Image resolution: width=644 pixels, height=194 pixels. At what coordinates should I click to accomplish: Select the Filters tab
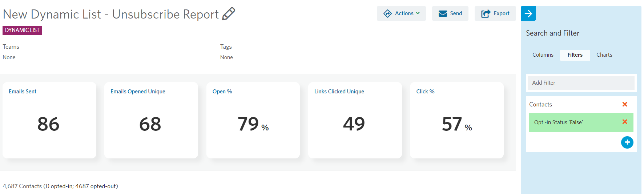pos(575,55)
